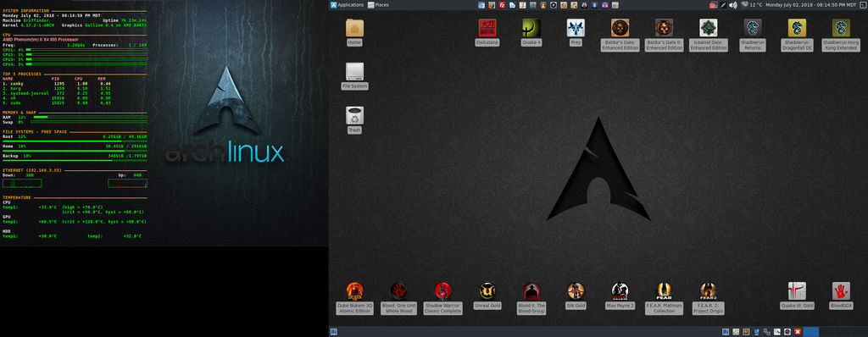Screen dimensions: 868x337
Task: Launch Blood: One Unit Whole Blood
Action: [398, 298]
